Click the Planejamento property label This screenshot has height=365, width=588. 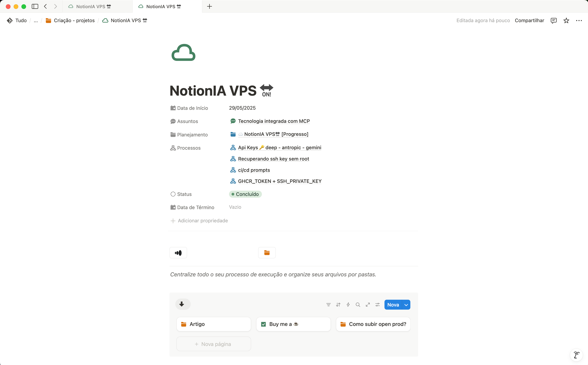pos(189,134)
